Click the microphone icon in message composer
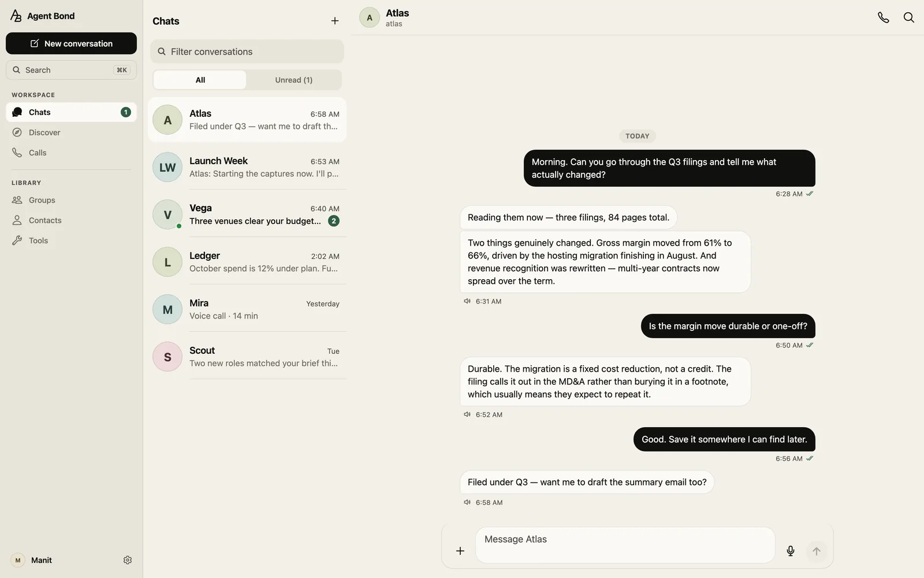This screenshot has height=578, width=924. [x=791, y=551]
